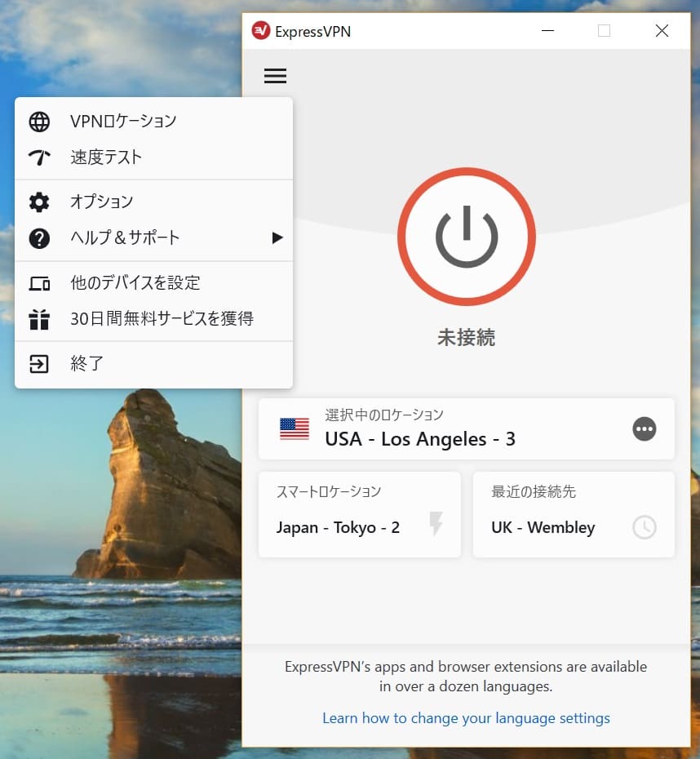700x759 pixels.
Task: Click the clock icon for recent connection
Action: (645, 527)
